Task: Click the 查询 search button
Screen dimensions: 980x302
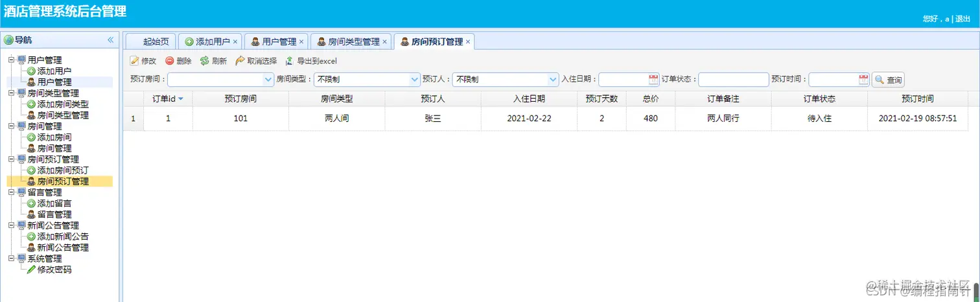Action: (x=888, y=80)
